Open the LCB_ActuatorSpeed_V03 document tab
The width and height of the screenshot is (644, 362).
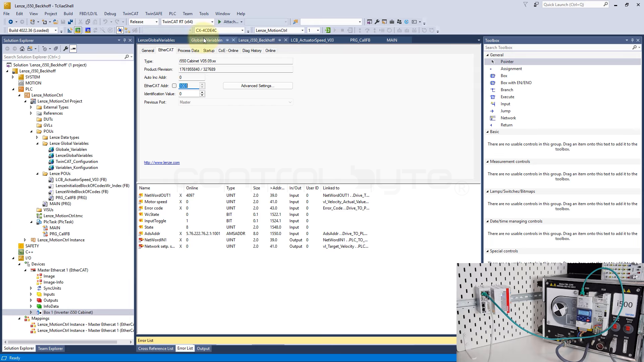tap(312, 40)
